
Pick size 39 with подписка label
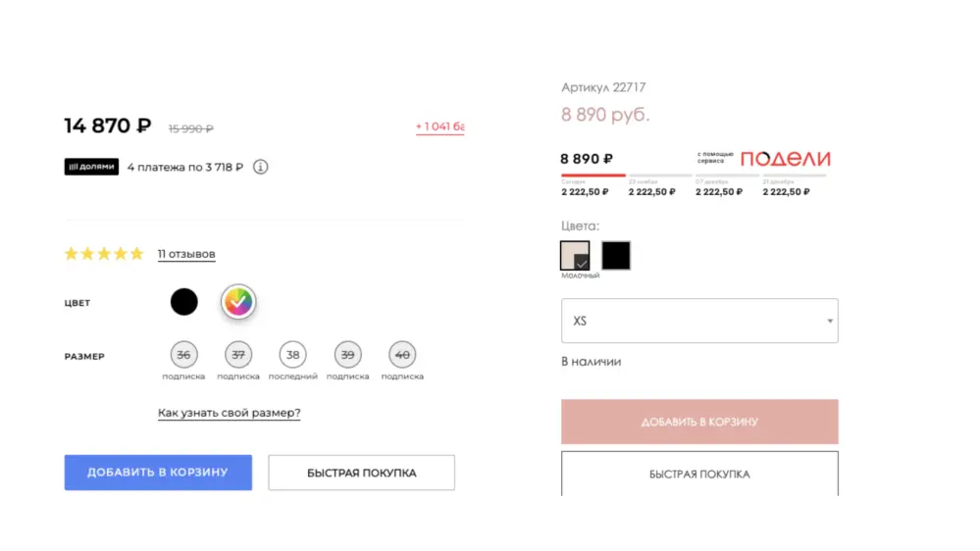pyautogui.click(x=347, y=355)
